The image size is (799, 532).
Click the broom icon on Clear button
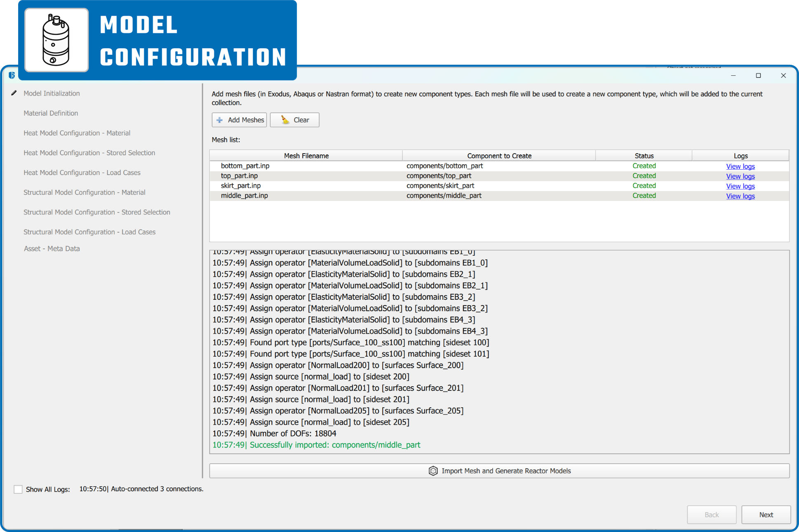click(285, 120)
